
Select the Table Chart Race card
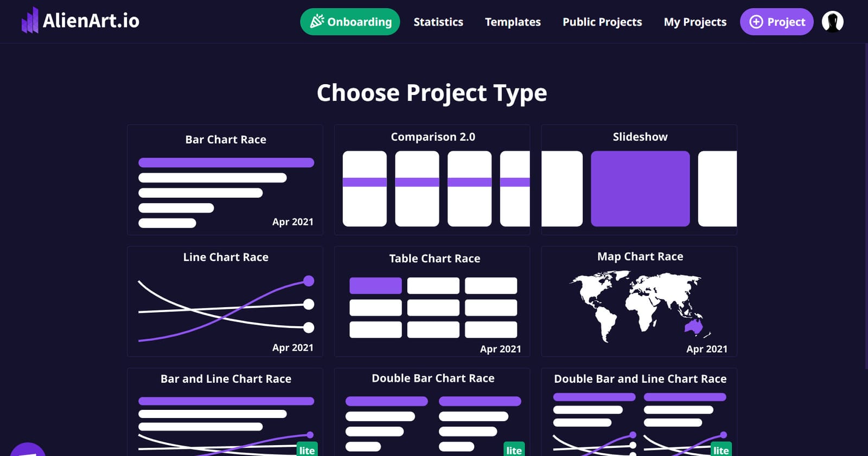pyautogui.click(x=432, y=301)
